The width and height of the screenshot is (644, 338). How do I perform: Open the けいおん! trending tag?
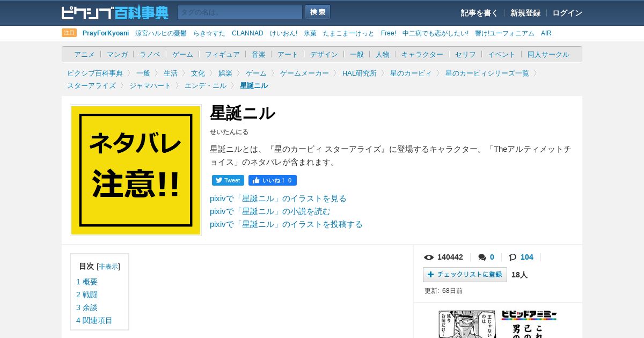(283, 33)
